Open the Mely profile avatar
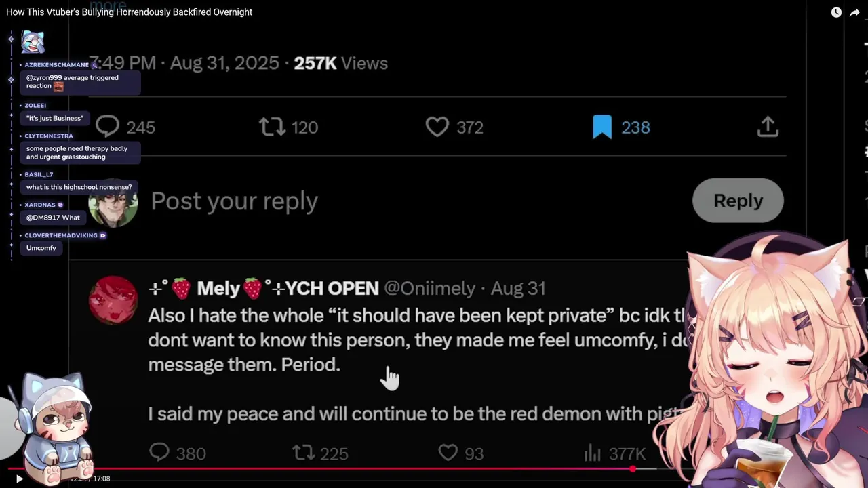 tap(113, 300)
